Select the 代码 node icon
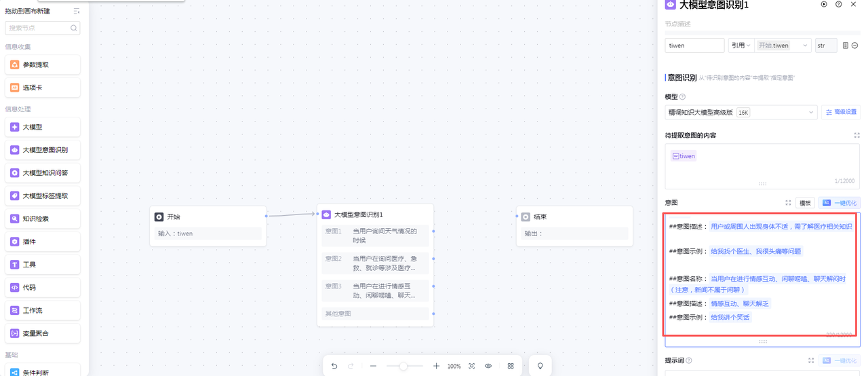Screen dimensions: 868x376 coord(15,288)
